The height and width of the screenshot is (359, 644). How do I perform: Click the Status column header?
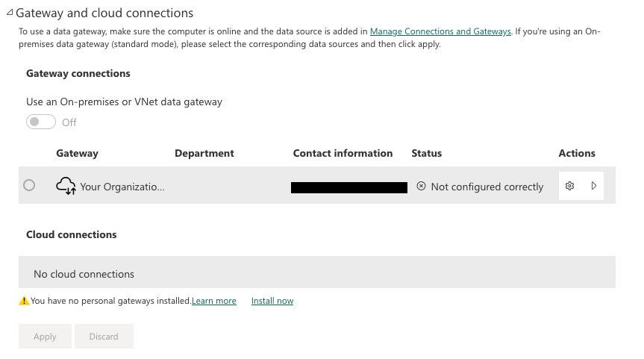[x=427, y=153]
